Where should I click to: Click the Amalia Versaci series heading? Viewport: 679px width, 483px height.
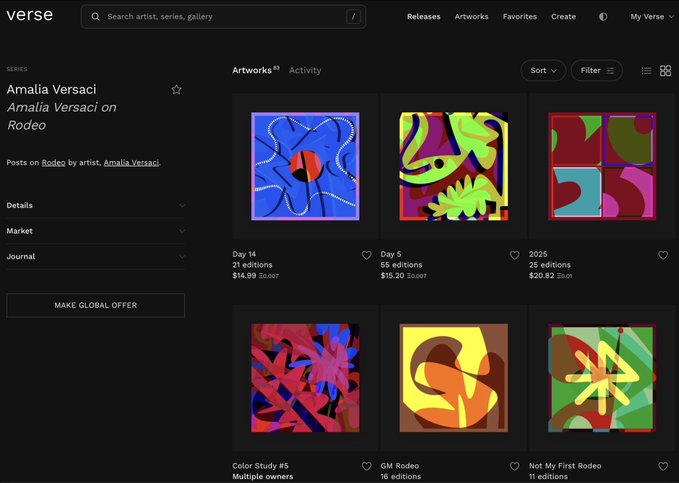[x=52, y=89]
